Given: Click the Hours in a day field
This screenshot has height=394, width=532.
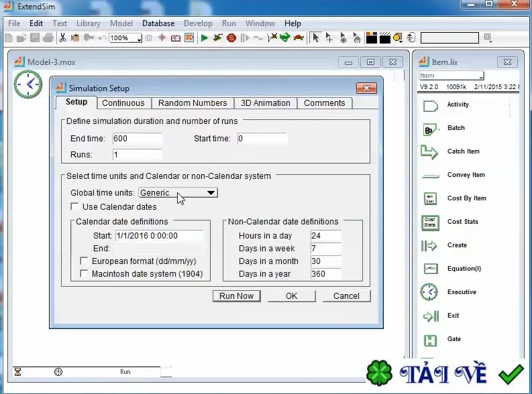Looking at the screenshot, I should [x=326, y=235].
